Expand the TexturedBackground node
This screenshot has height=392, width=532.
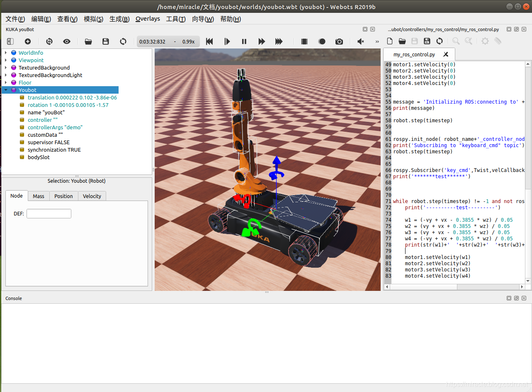point(6,68)
